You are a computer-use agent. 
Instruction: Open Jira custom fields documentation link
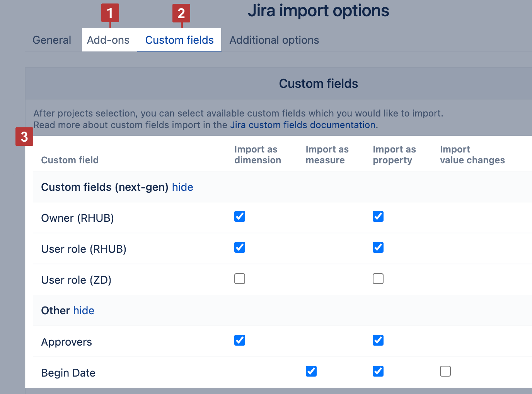303,125
